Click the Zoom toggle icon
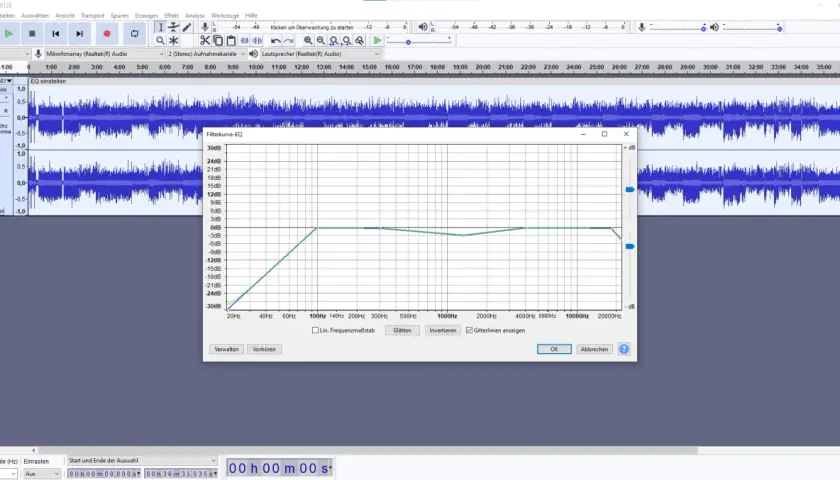Screen dimensions: 840x480 (360, 41)
